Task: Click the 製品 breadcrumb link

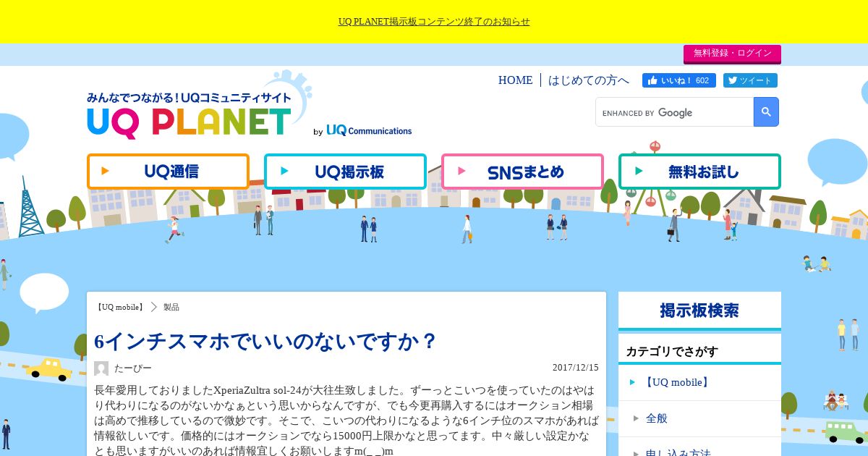Action: pos(171,307)
